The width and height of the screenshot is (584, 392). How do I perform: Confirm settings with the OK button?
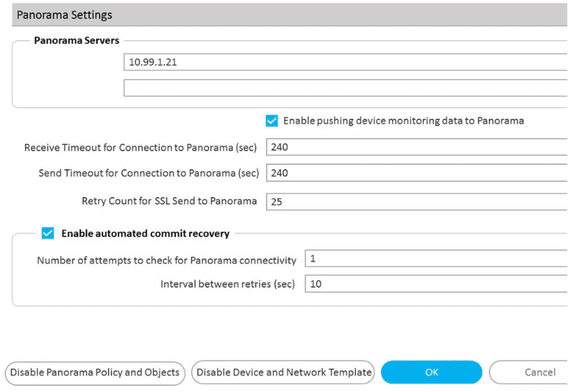[431, 372]
